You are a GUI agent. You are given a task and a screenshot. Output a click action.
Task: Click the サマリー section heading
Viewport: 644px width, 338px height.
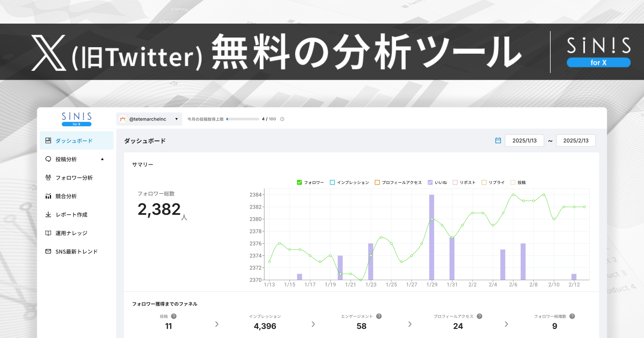[x=143, y=165]
